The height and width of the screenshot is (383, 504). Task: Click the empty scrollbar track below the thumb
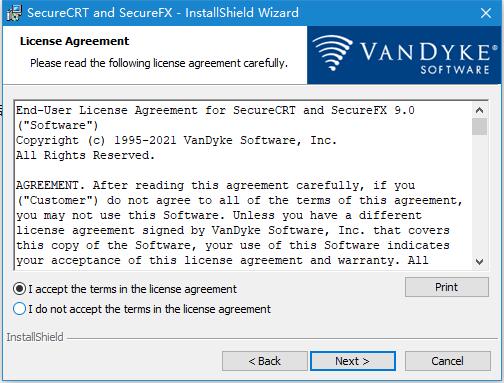pos(479,194)
